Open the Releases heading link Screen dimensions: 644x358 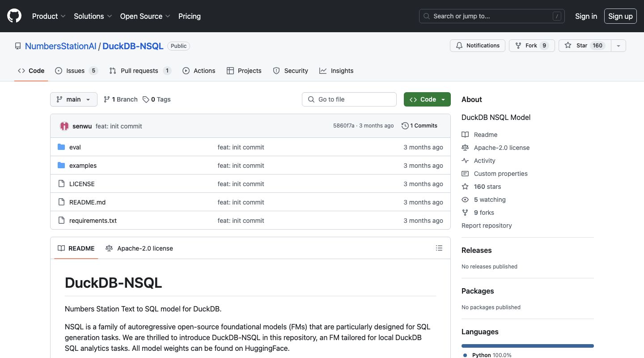point(476,250)
